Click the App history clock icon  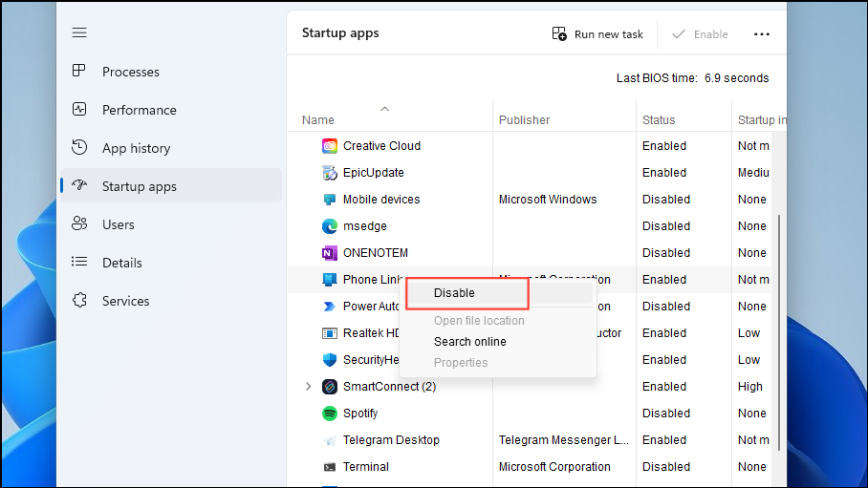[x=79, y=147]
